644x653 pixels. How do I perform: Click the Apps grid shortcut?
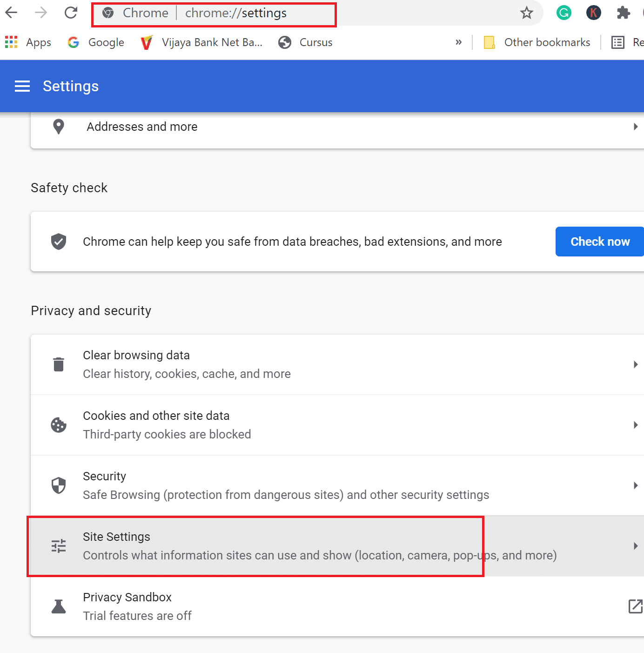pyautogui.click(x=28, y=42)
